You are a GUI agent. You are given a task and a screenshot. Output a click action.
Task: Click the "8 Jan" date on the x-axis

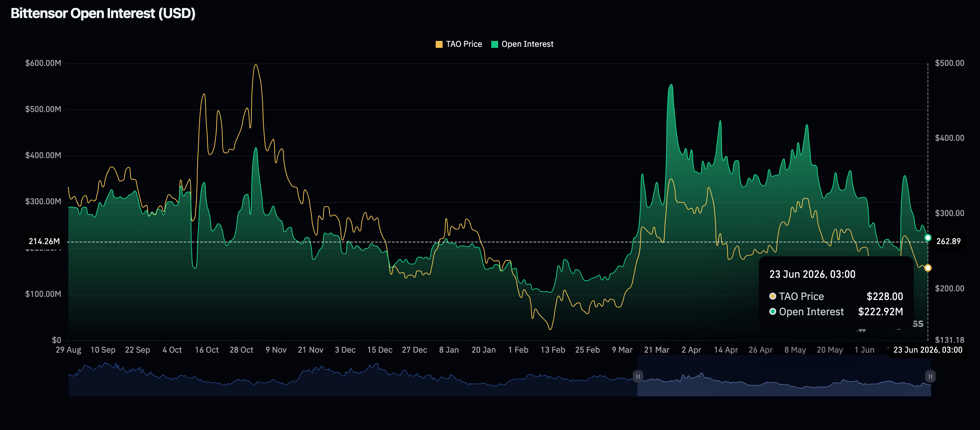[449, 350]
